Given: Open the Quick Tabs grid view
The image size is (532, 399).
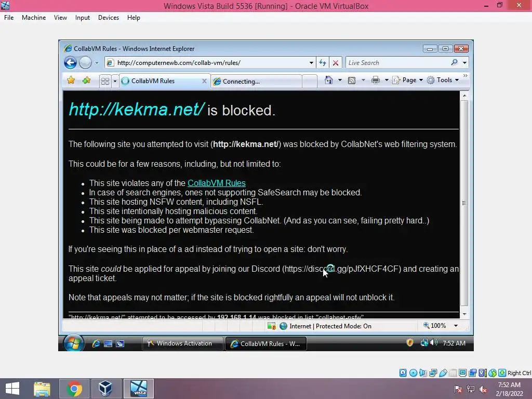Looking at the screenshot, I should coord(105,81).
